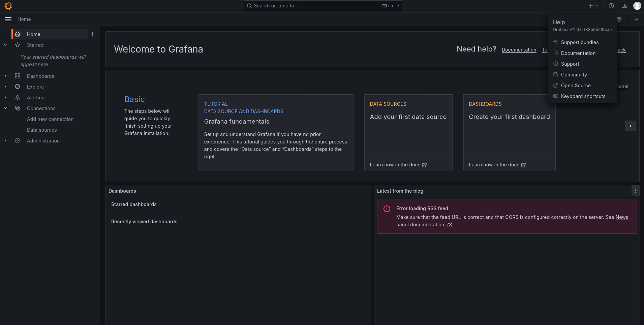
Task: Expand the Administration section arrow
Action: (5, 140)
